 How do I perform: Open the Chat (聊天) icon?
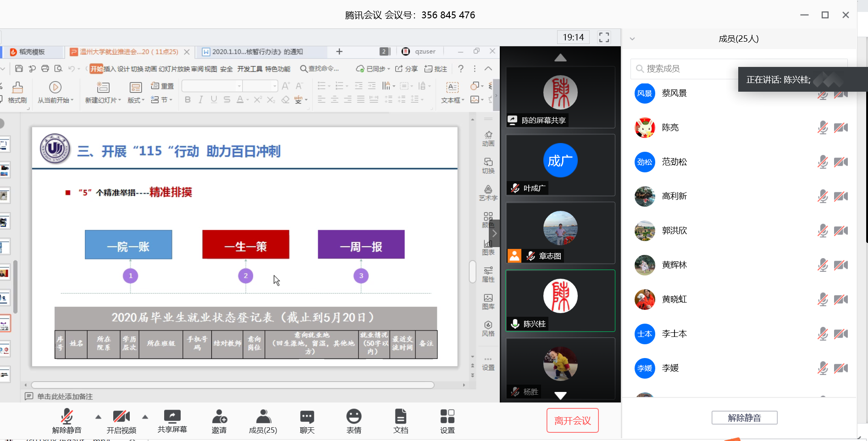click(x=307, y=416)
